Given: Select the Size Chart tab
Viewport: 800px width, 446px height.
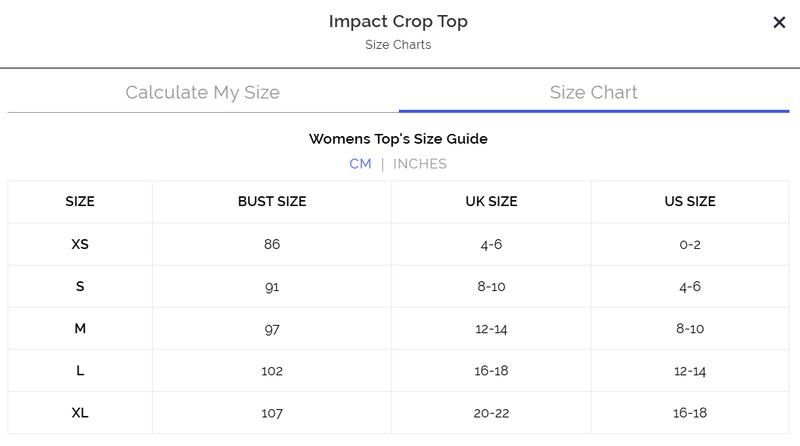Looking at the screenshot, I should click(x=593, y=92).
